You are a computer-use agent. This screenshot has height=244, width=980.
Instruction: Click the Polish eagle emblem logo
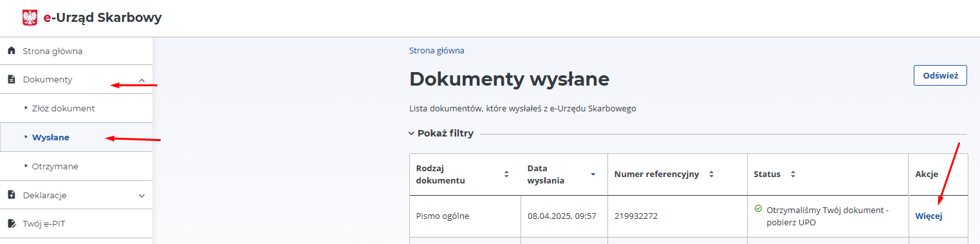click(30, 18)
